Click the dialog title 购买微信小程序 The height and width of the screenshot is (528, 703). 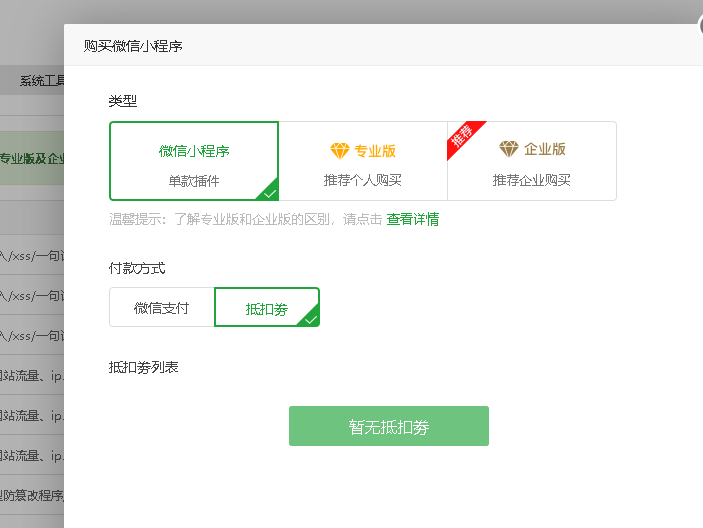coord(133,46)
